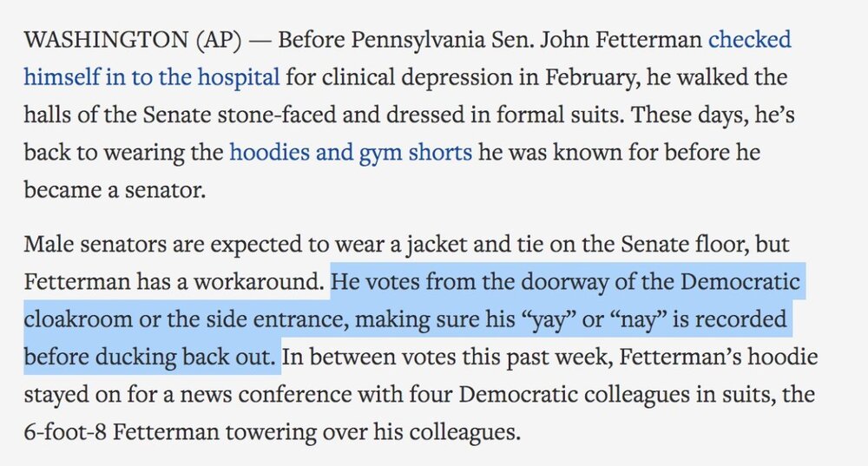Open the "hoodies and gym shorts" link
Viewport: 868px width, 466px height.
pos(350,153)
